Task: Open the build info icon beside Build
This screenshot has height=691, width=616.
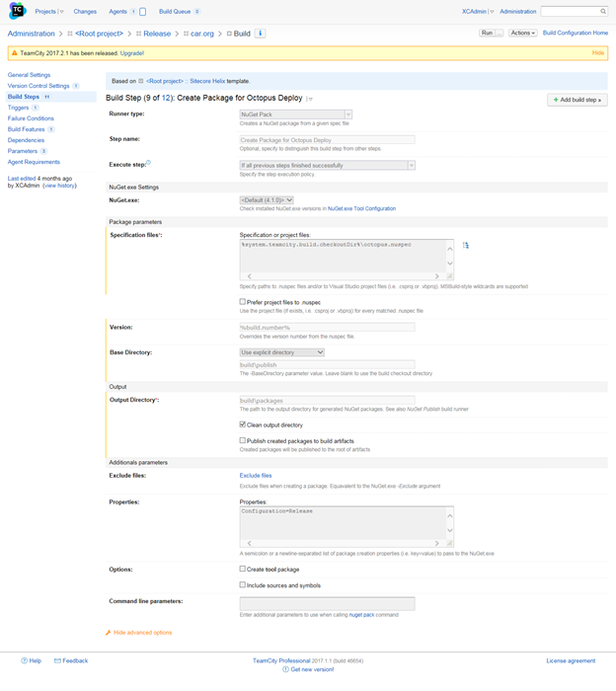Action: [x=260, y=34]
